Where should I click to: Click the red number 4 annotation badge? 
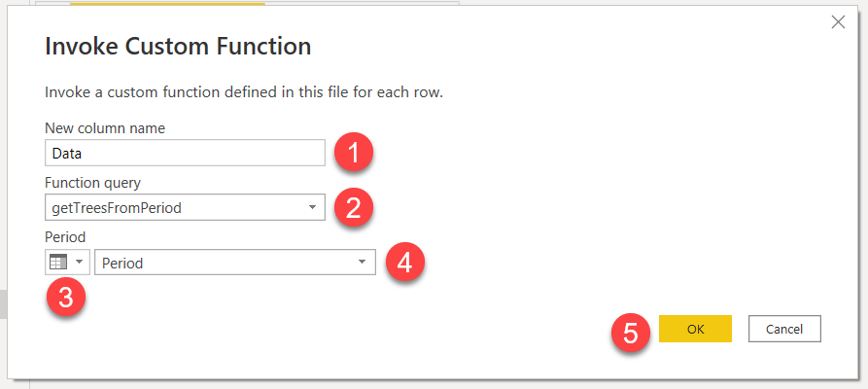tap(405, 263)
